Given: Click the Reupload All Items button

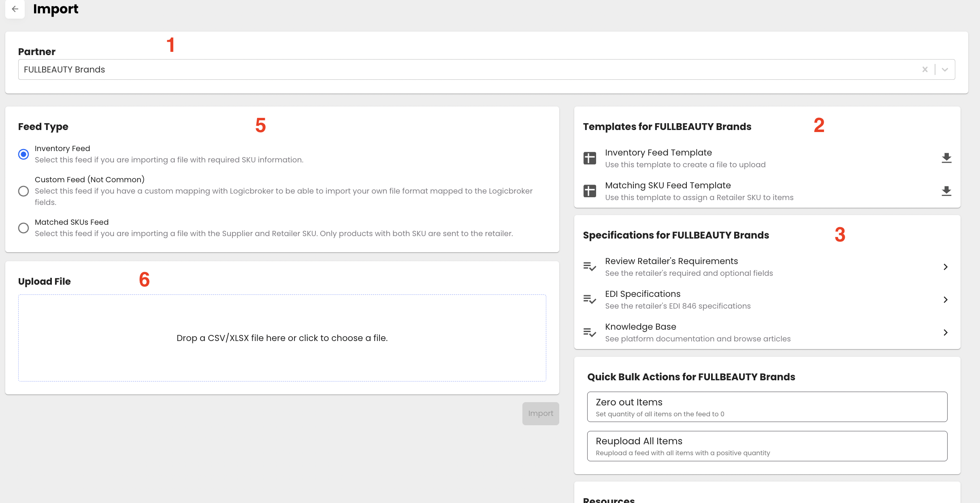Looking at the screenshot, I should (767, 446).
